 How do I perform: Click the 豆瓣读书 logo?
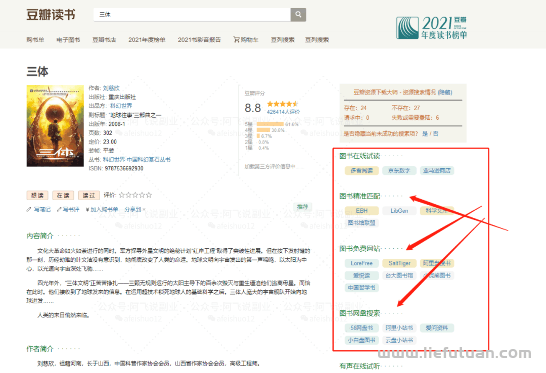click(51, 15)
